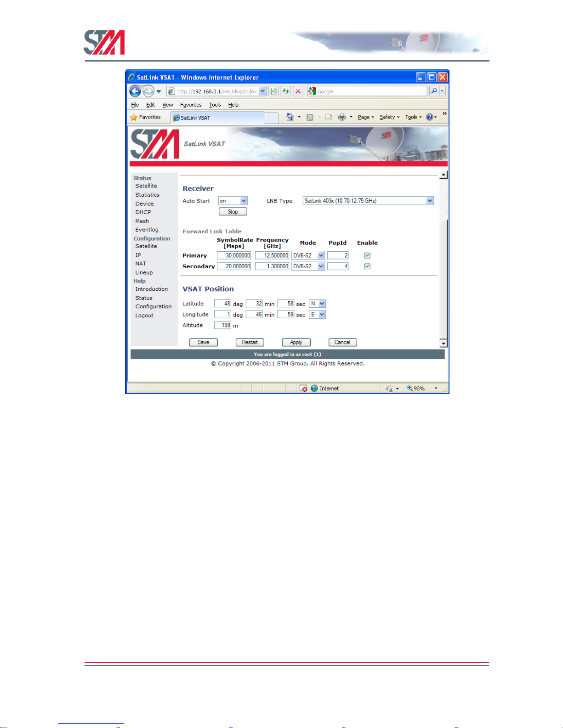Toggle the Primary Enable checkbox
This screenshot has height=728, width=563.
click(x=367, y=255)
